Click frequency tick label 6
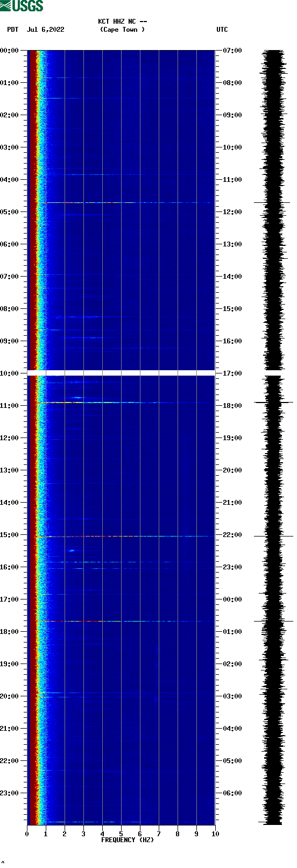 [x=140, y=834]
